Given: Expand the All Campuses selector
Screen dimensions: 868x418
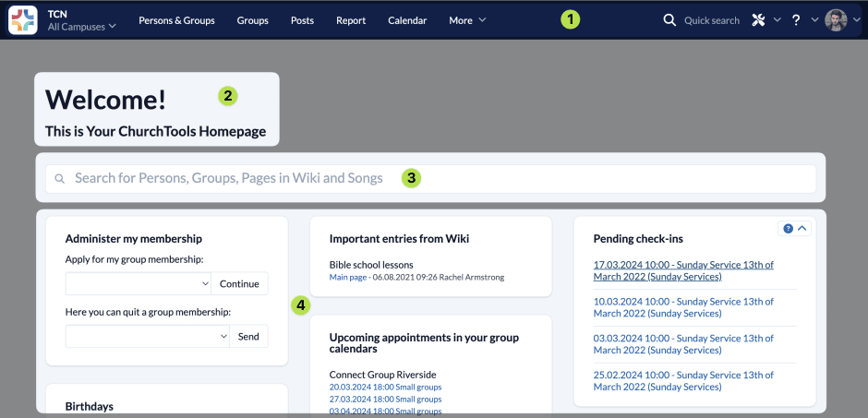Looking at the screenshot, I should click(x=82, y=27).
